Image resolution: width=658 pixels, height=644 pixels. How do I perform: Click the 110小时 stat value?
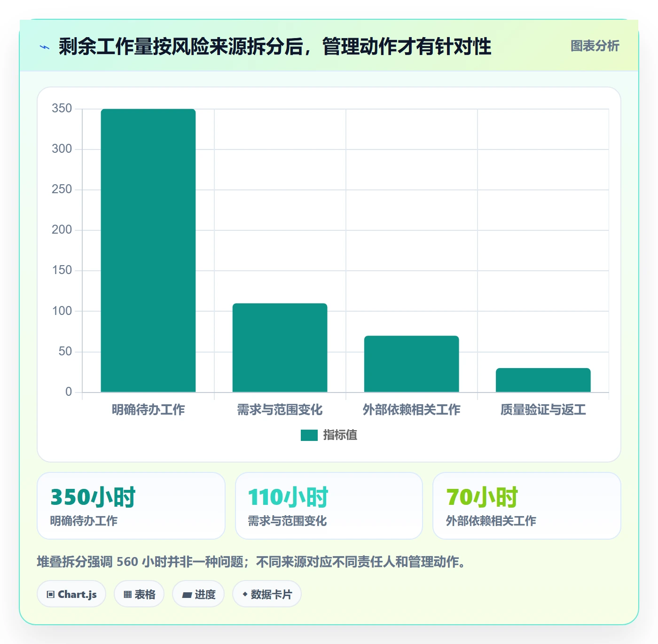coord(288,497)
